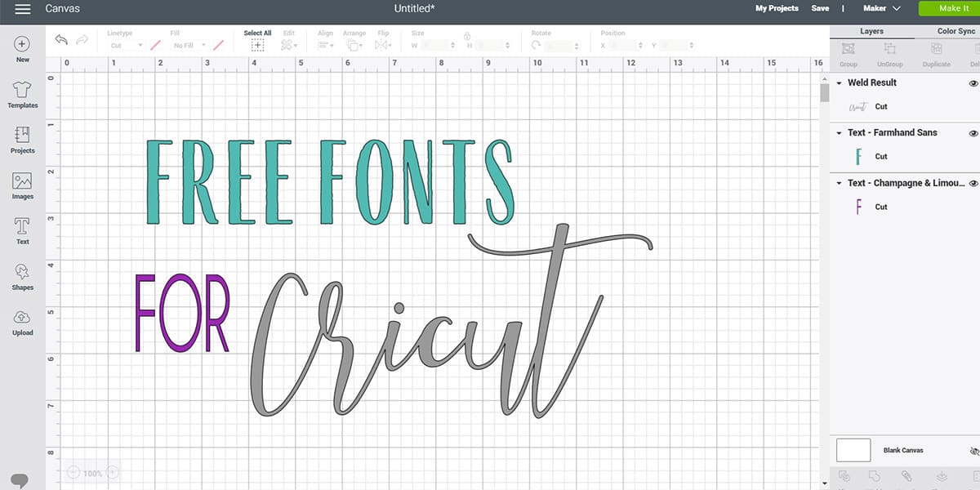
Task: Collapse the Text - Champagne & Limou layer
Action: 839,183
